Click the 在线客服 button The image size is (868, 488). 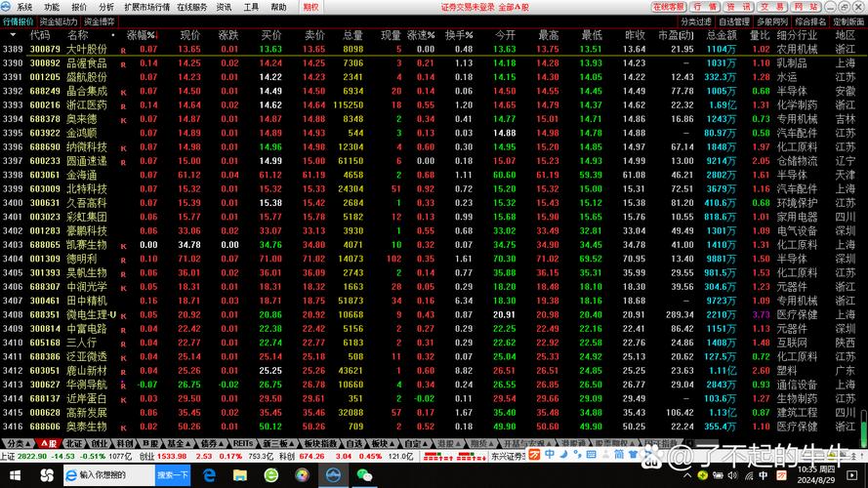(668, 7)
